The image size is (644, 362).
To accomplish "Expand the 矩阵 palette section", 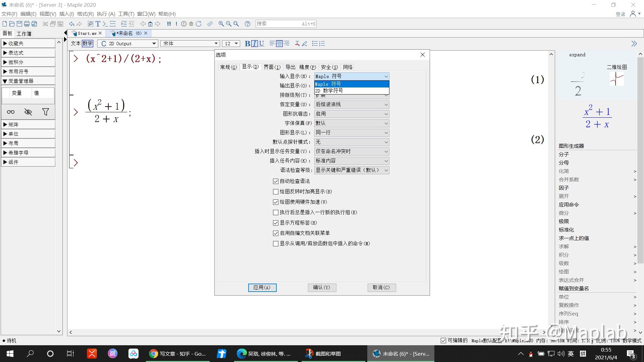I will (14, 124).
